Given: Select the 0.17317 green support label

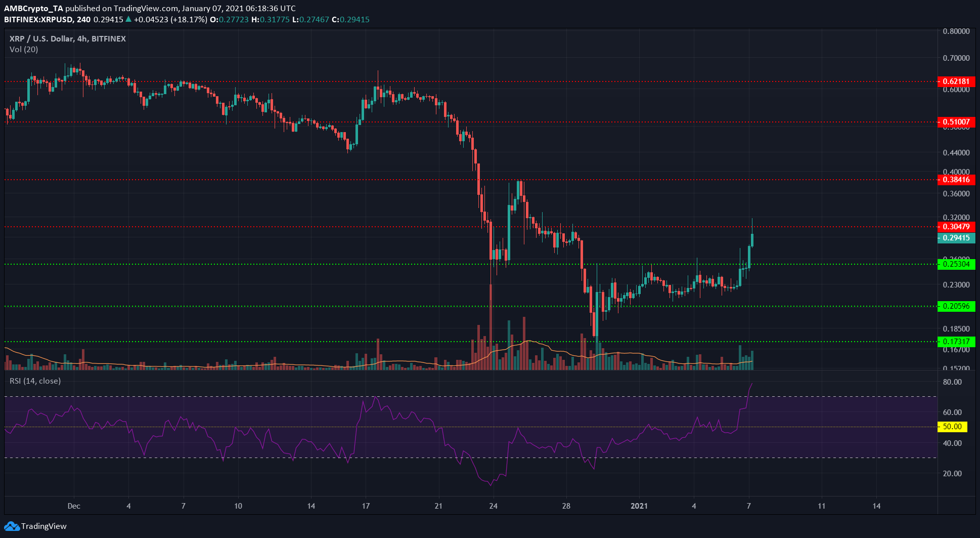Looking at the screenshot, I should (x=956, y=342).
